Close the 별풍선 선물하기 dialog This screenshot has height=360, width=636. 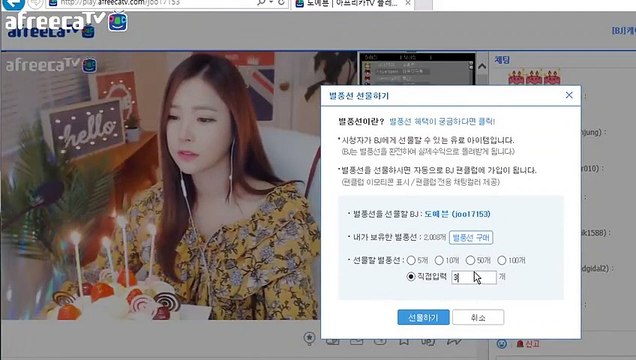click(x=569, y=95)
